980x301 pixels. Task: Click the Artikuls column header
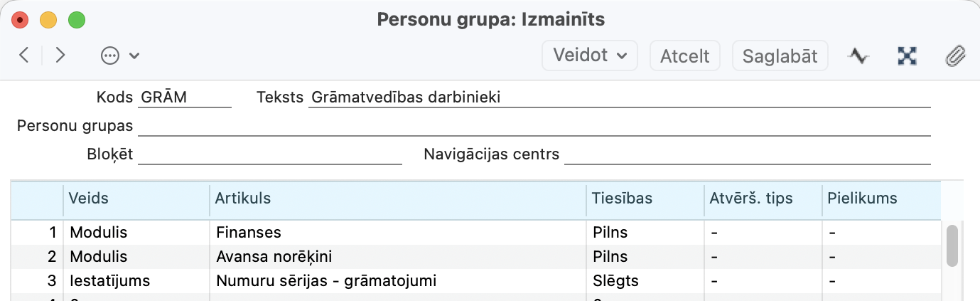click(398, 199)
